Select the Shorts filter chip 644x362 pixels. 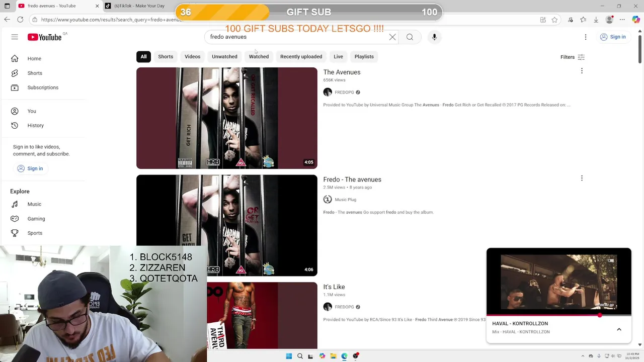(x=166, y=57)
